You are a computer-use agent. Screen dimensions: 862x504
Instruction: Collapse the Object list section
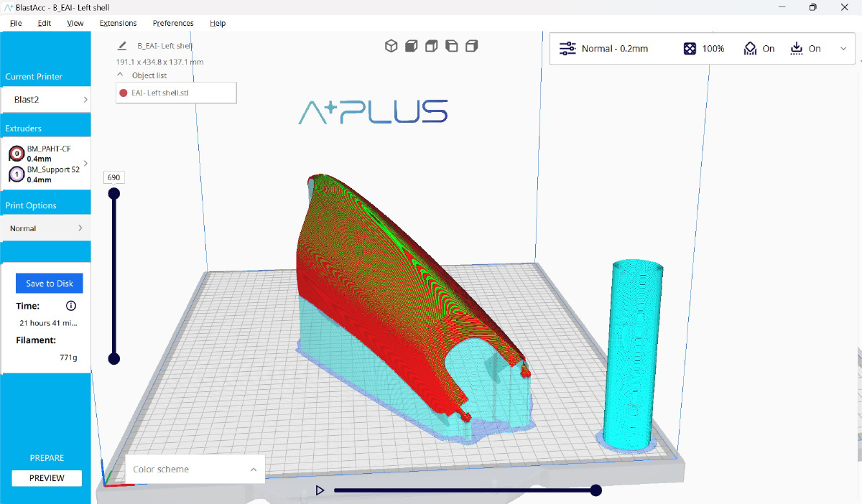[120, 75]
